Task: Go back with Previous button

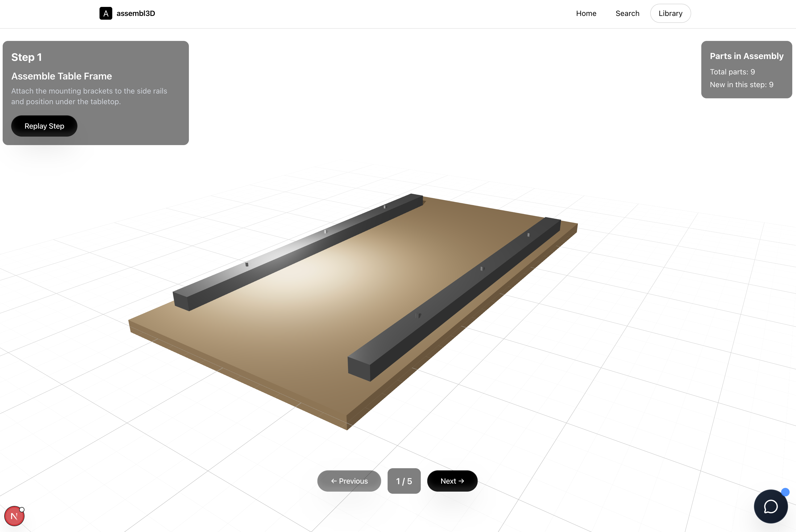Action: coord(349,481)
